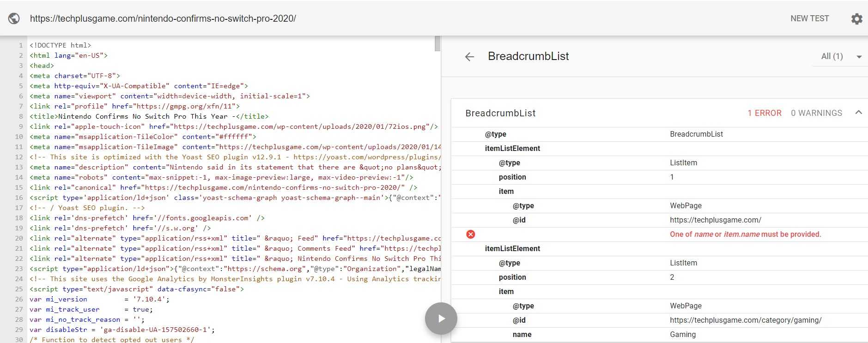Click the 1 ERROR label

tap(765, 113)
